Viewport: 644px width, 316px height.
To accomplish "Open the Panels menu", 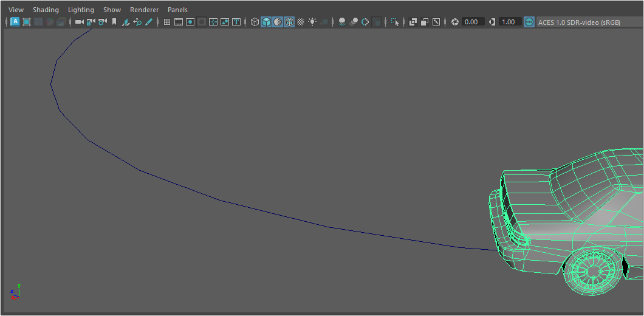I will pyautogui.click(x=177, y=10).
